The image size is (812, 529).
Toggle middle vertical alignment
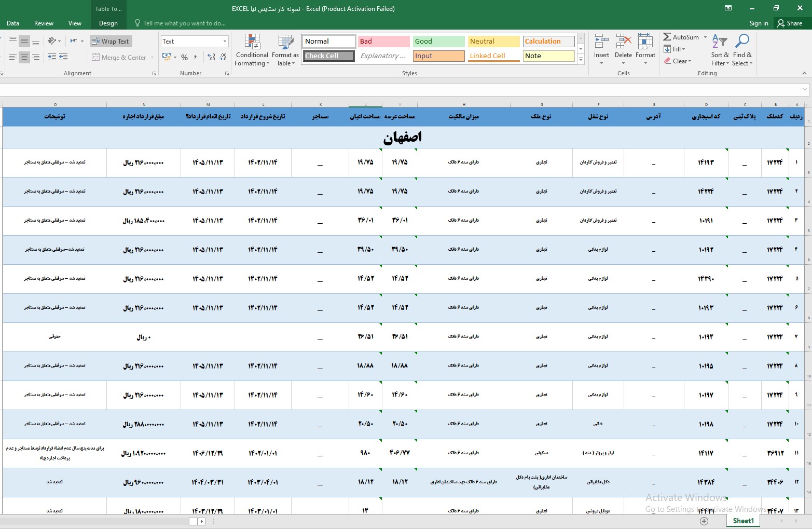pos(24,42)
